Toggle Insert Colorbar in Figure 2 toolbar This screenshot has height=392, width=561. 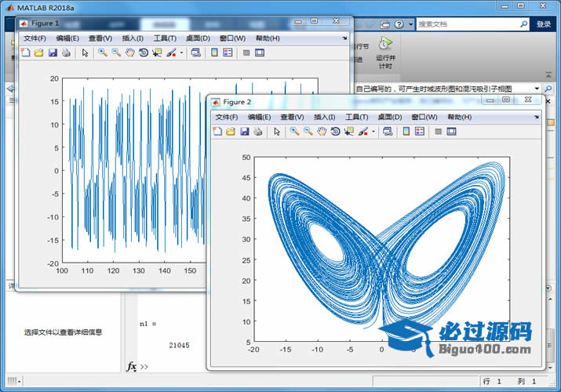click(x=406, y=132)
